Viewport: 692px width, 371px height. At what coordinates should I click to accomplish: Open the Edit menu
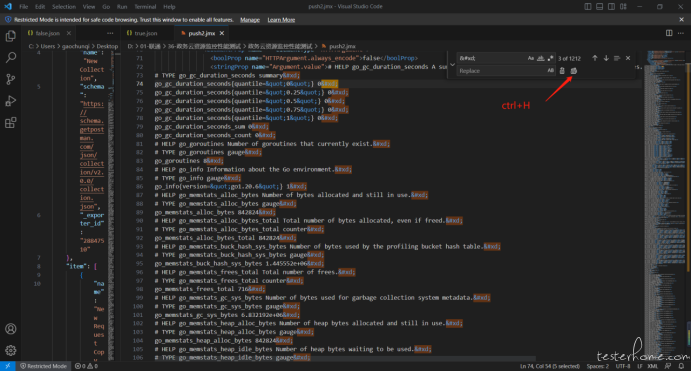pyautogui.click(x=40, y=7)
